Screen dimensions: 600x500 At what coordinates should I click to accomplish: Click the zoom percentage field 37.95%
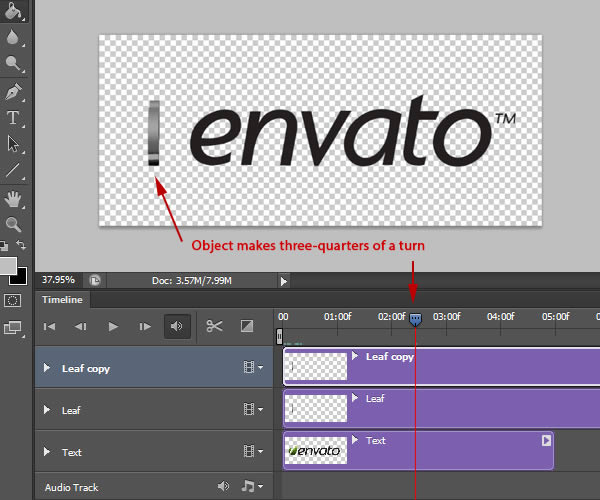coord(58,280)
